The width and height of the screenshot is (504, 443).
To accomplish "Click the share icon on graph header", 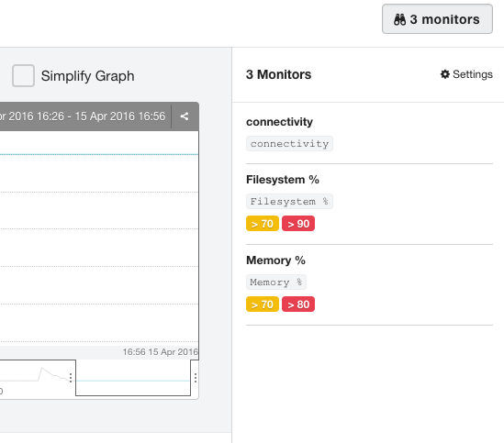I will tap(185, 116).
